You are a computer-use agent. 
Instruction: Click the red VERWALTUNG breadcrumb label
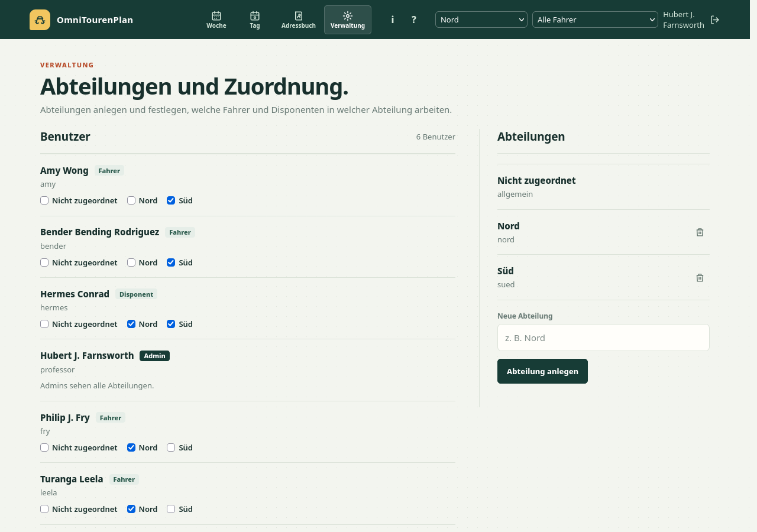[67, 65]
